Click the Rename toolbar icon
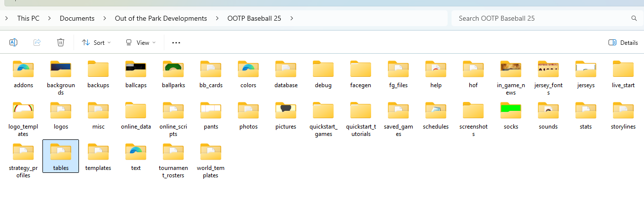 [x=13, y=42]
